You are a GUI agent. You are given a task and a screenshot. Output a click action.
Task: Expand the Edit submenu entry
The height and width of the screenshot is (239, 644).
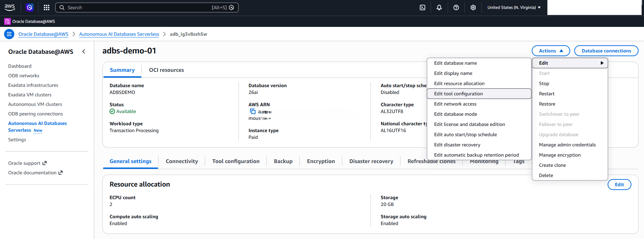click(570, 63)
